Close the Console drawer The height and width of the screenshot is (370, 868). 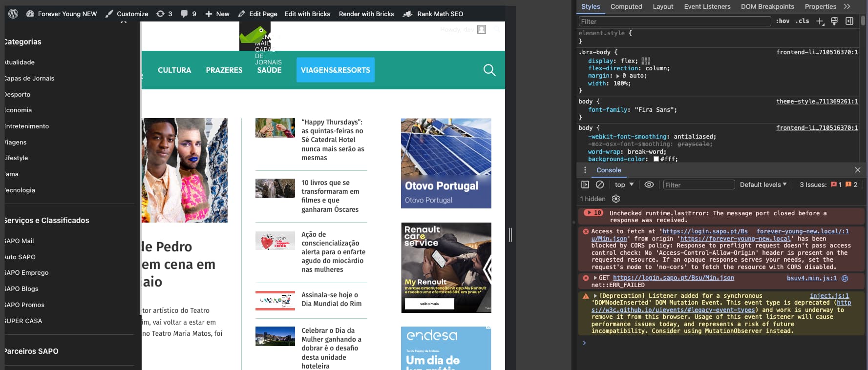pos(858,170)
